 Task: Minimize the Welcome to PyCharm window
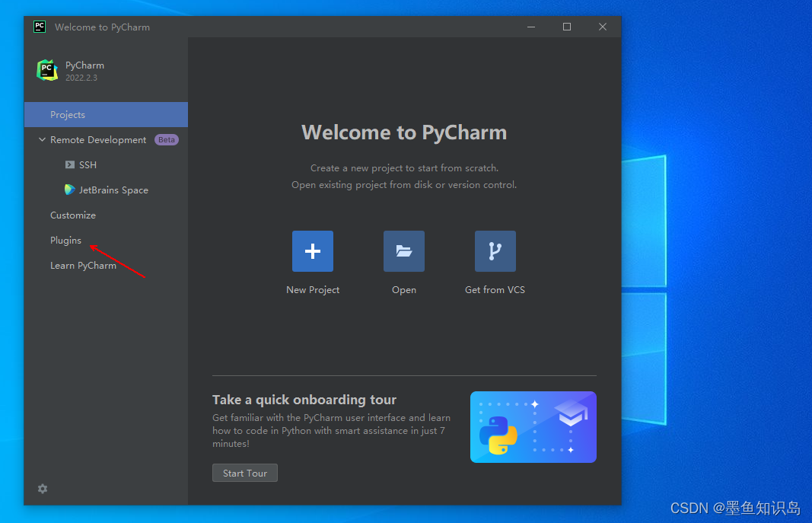531,27
